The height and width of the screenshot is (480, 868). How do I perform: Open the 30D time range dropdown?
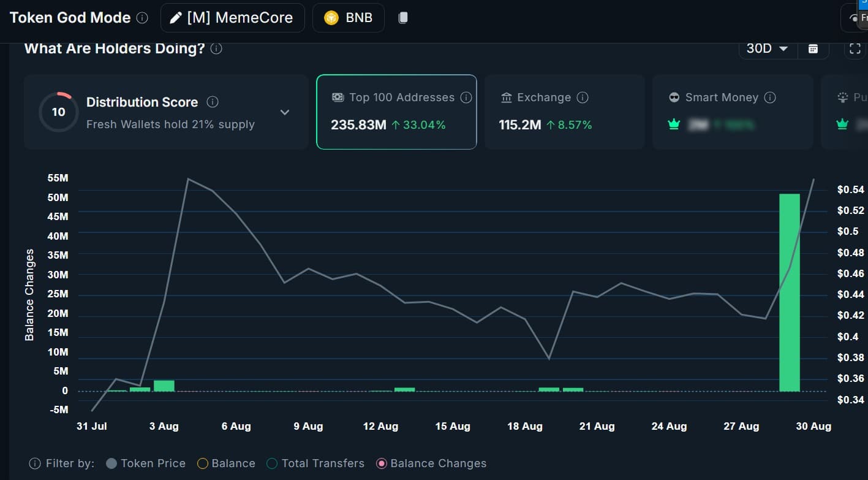click(767, 49)
